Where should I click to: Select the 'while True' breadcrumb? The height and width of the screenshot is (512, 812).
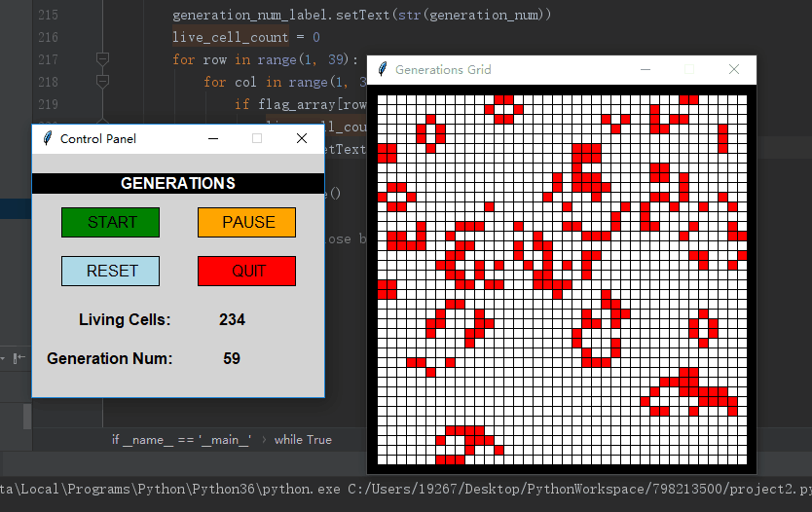[303, 440]
